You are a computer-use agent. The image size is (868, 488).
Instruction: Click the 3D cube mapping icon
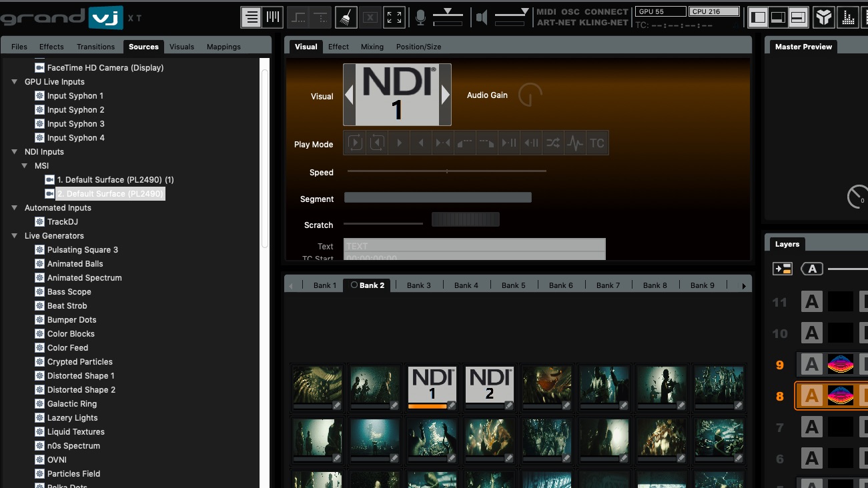click(825, 17)
